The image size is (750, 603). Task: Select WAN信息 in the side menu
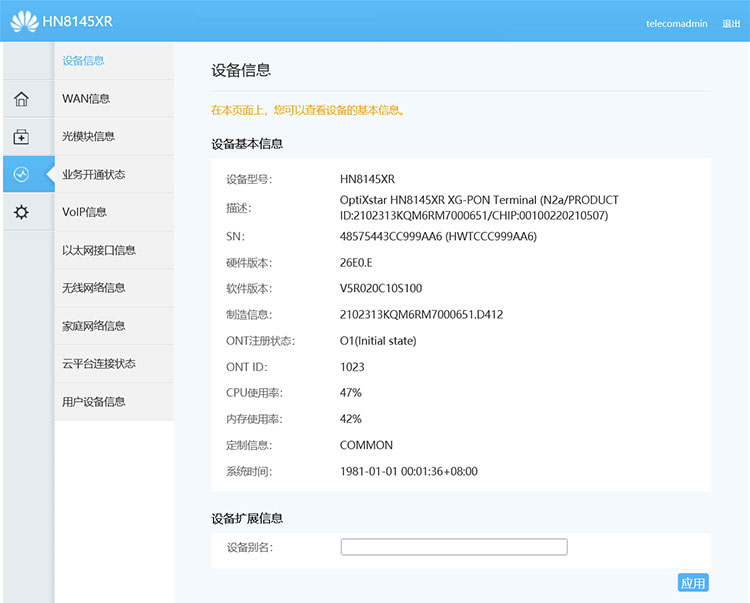86,99
